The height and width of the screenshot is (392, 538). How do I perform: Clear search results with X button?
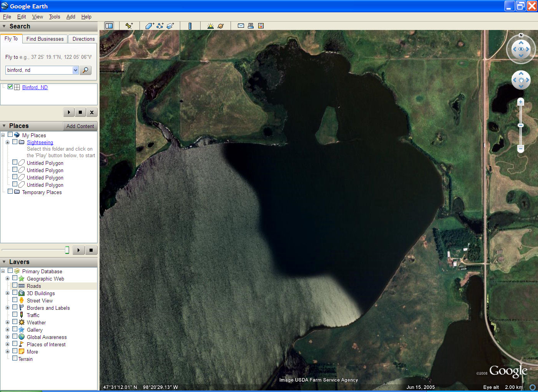[x=91, y=112]
